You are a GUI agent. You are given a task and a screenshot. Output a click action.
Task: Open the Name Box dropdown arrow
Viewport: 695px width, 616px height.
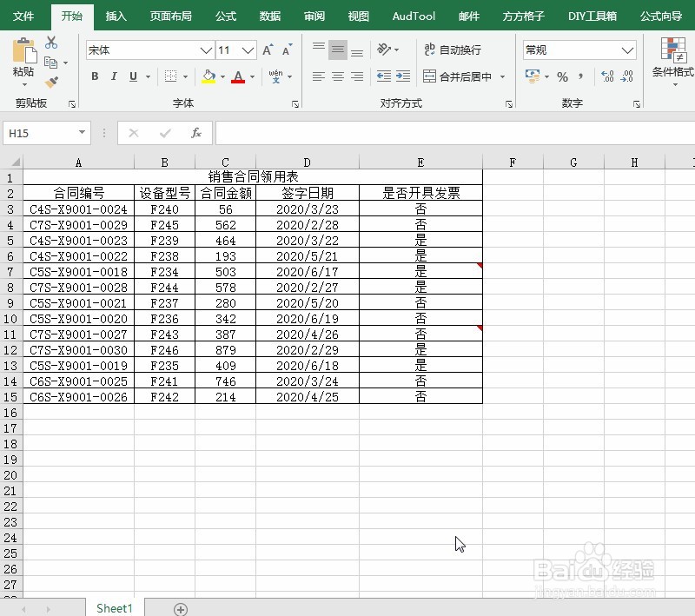point(82,133)
